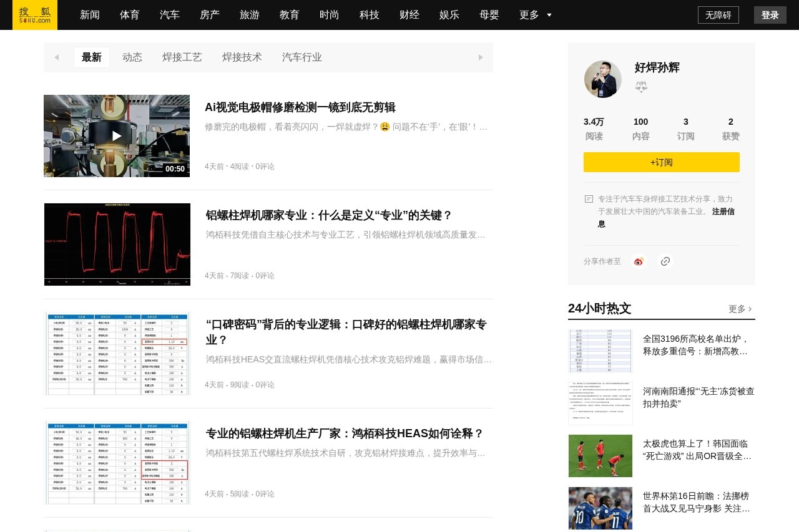
Task: Open 新闻 in top navigation
Action: tap(90, 15)
